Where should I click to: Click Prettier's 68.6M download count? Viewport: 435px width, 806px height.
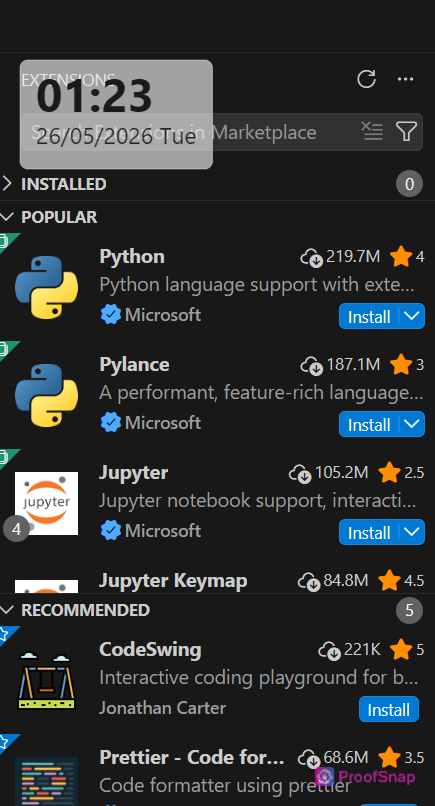pyautogui.click(x=346, y=757)
